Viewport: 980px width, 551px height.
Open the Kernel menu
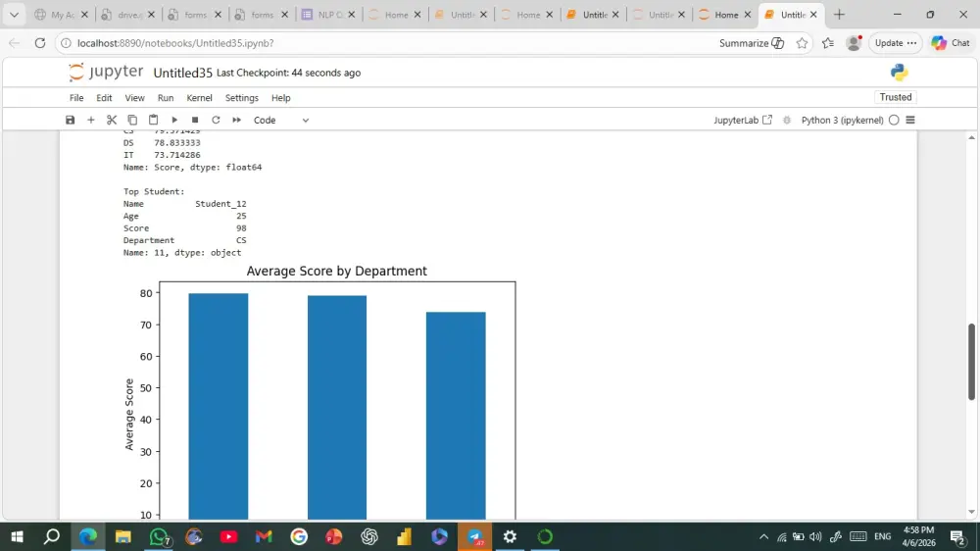(x=199, y=98)
